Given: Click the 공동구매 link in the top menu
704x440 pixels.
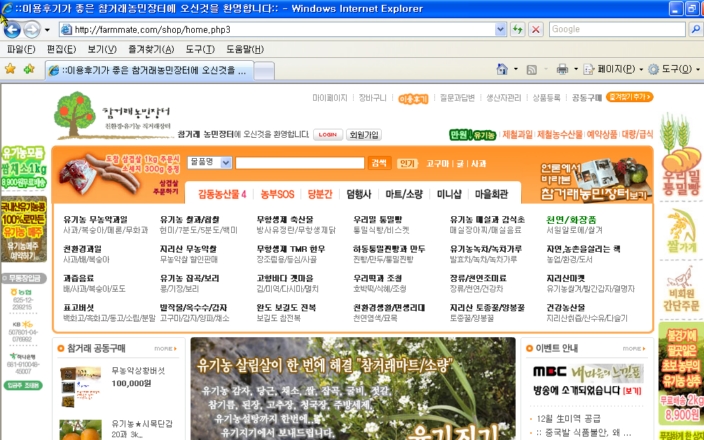Looking at the screenshot, I should (x=586, y=98).
